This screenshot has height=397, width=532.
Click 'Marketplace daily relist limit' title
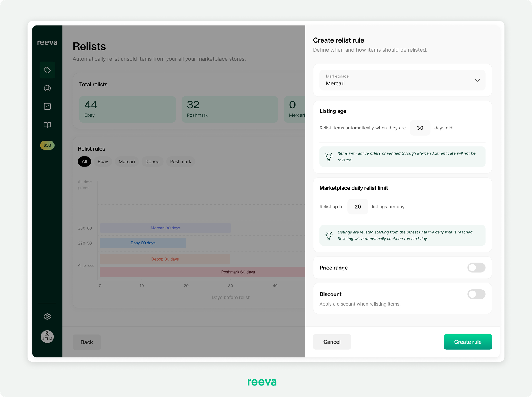pos(354,188)
